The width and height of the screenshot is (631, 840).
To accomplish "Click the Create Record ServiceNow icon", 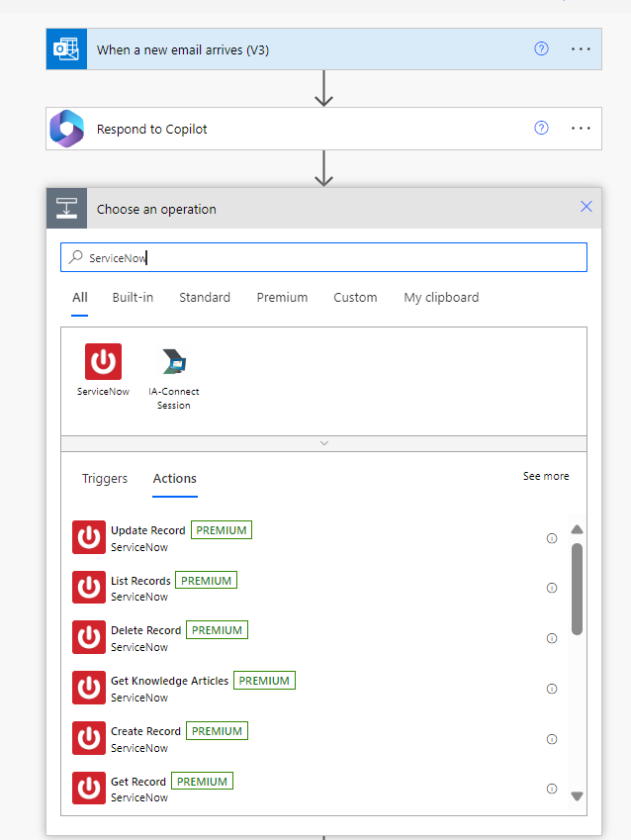I will (x=89, y=738).
